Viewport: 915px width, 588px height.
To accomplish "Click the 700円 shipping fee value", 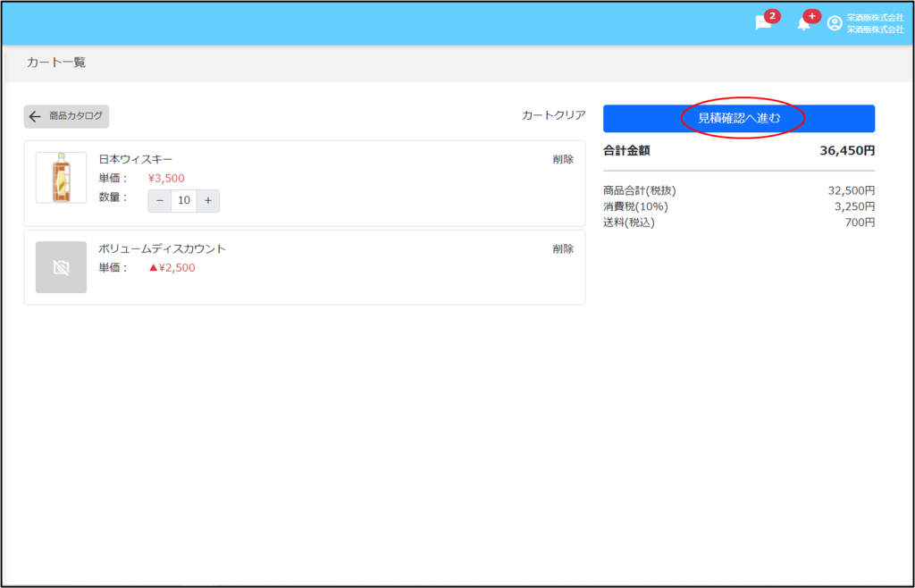I will pyautogui.click(x=860, y=223).
